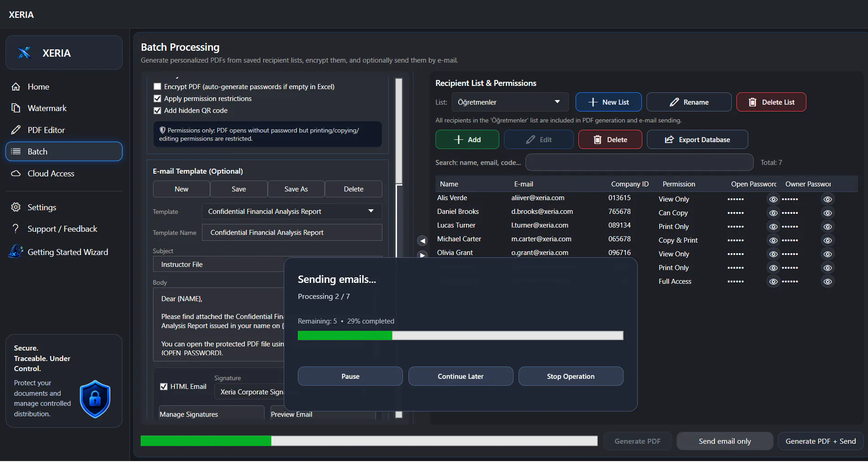Click the plus icon on Add
The height and width of the screenshot is (462, 868).
[x=459, y=140]
